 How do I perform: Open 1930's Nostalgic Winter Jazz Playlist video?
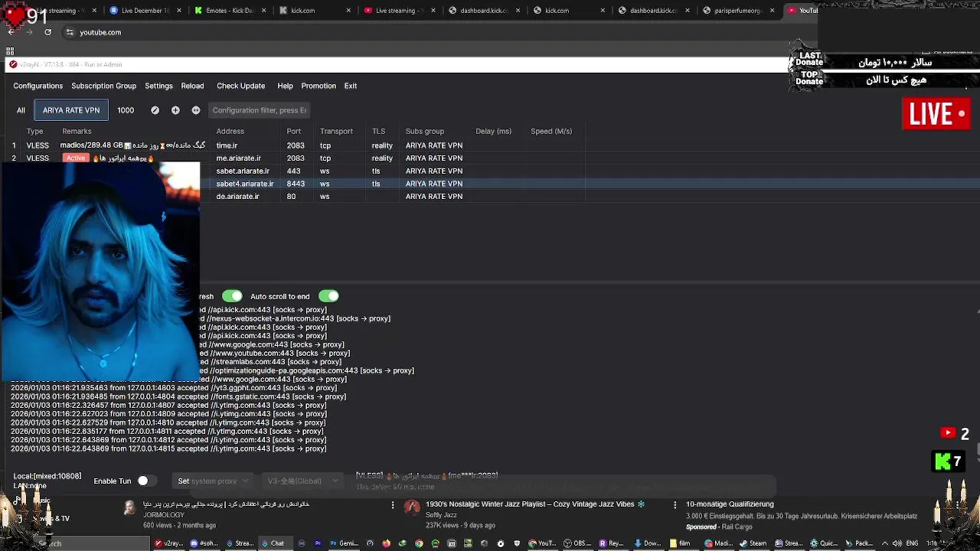click(x=535, y=504)
